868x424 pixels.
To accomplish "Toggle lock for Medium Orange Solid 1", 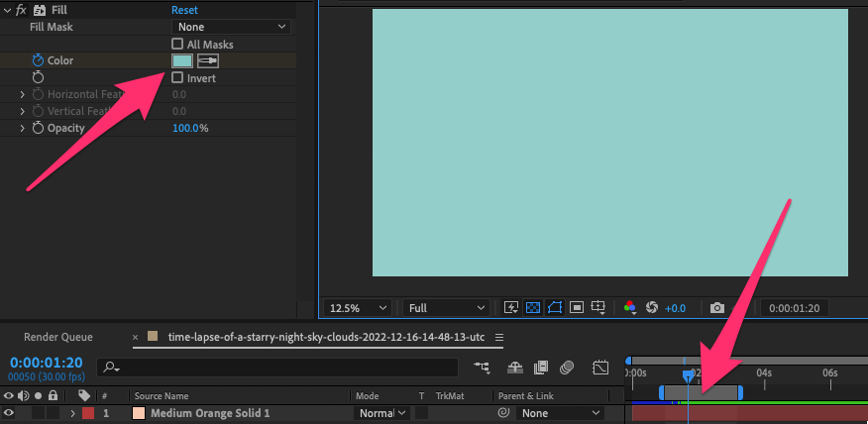I will click(53, 413).
